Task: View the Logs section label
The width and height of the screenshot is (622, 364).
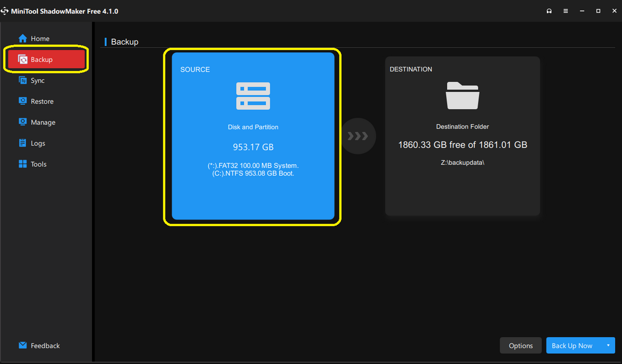Action: tap(38, 143)
